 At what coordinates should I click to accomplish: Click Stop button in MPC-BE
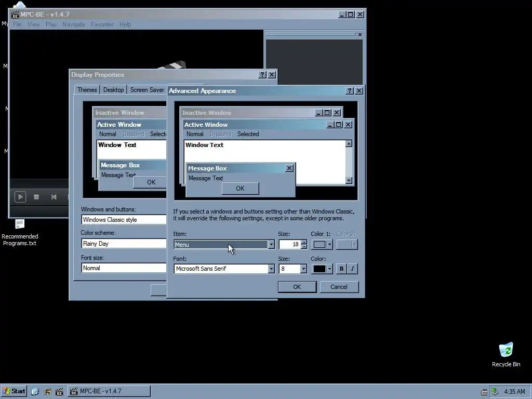36,197
